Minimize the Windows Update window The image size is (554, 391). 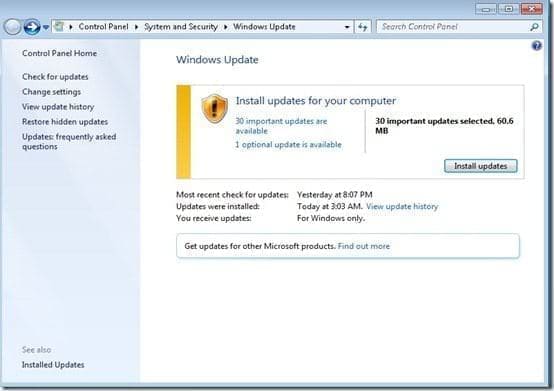(487, 9)
